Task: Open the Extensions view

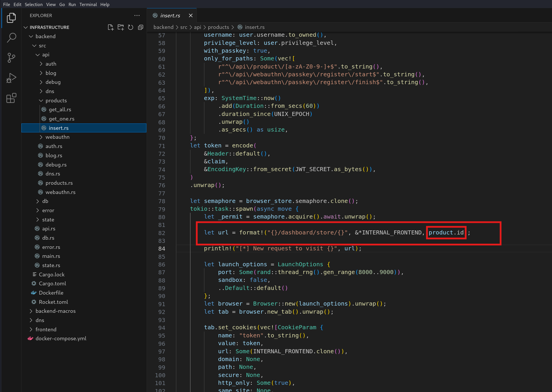Action: point(11,98)
